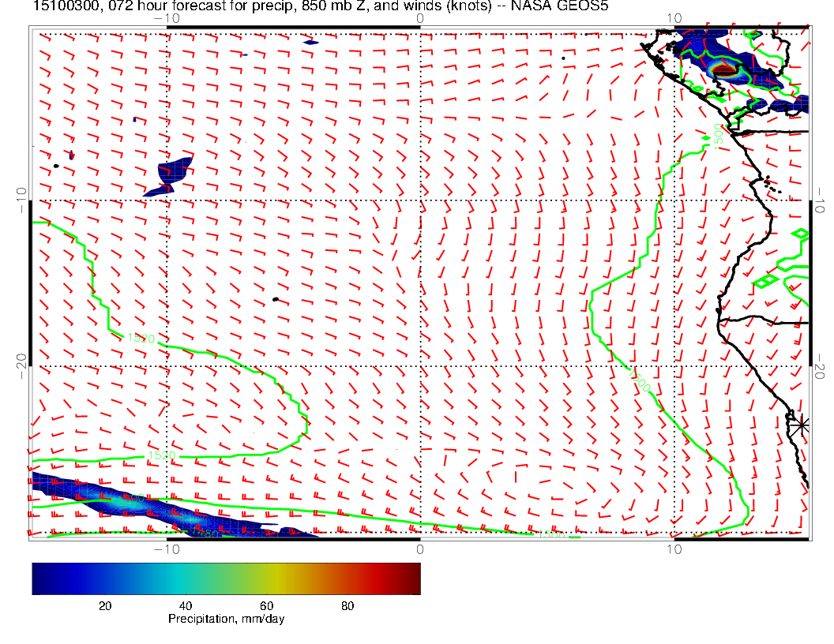
Task: Click the 80 tick label under the colorbar
Action: (347, 605)
